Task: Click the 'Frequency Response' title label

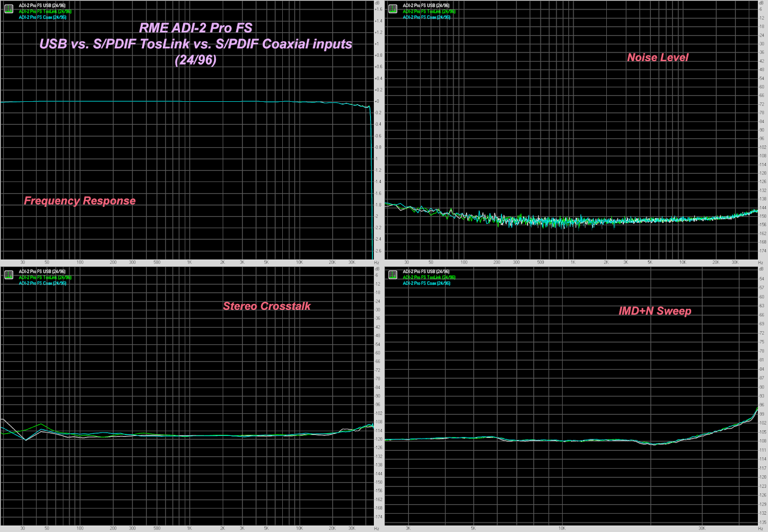Action: click(x=79, y=201)
